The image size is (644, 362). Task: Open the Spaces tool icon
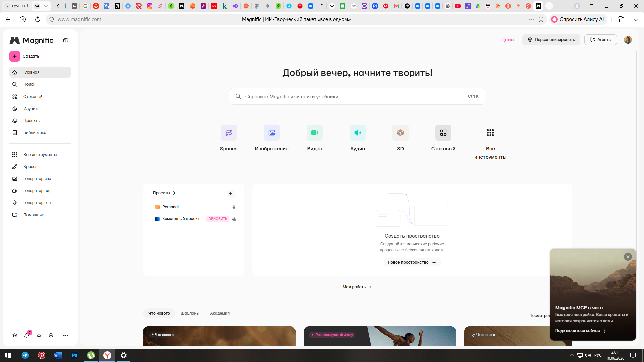click(229, 133)
